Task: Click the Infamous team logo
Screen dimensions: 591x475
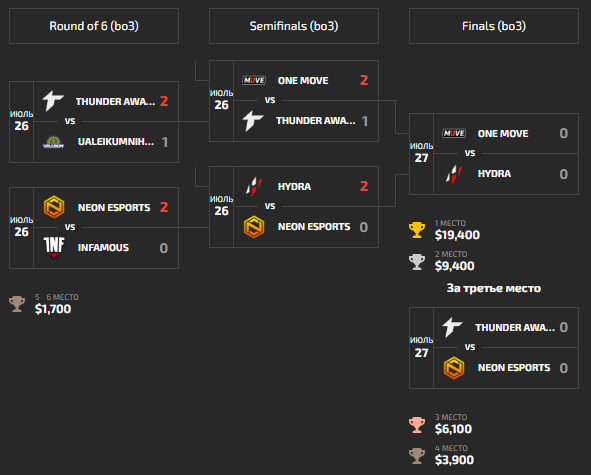Action: [54, 247]
